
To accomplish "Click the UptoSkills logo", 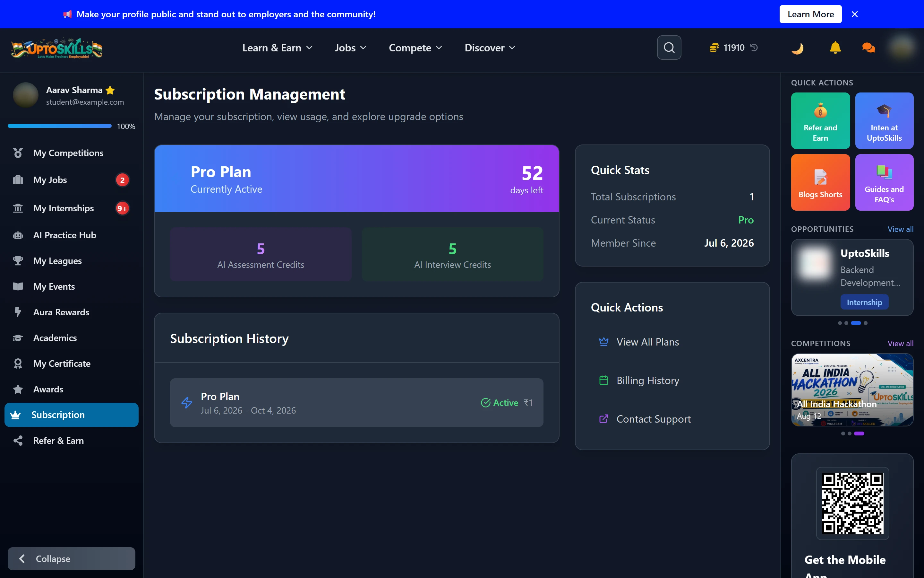I will coord(56,48).
